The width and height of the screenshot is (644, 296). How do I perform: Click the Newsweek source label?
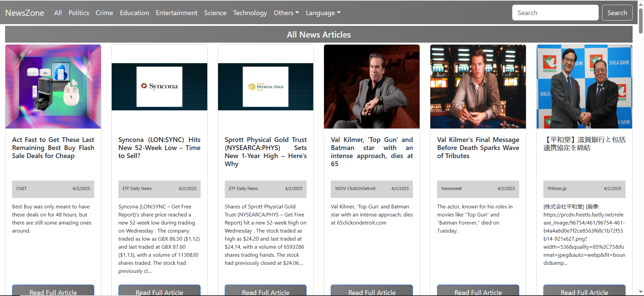tap(451, 189)
